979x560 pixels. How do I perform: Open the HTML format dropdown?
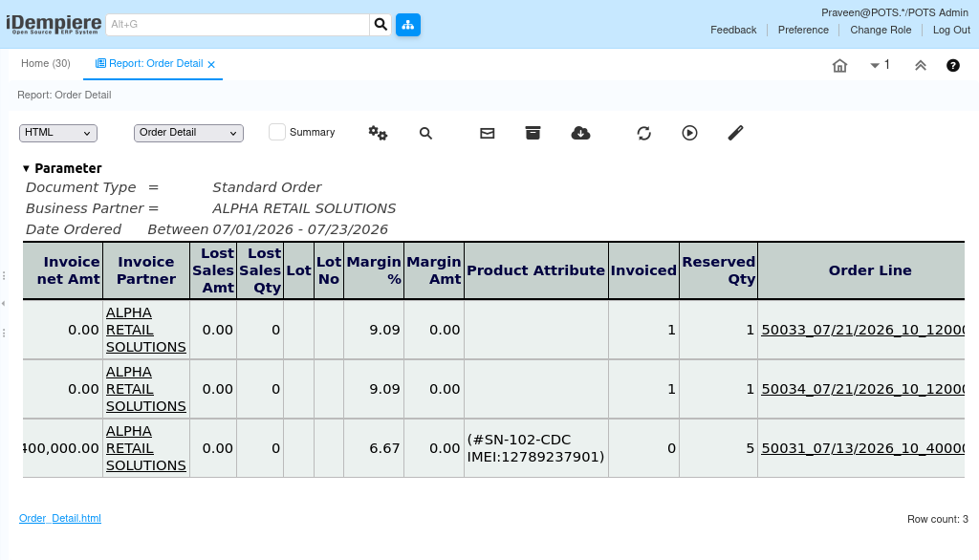pos(58,133)
